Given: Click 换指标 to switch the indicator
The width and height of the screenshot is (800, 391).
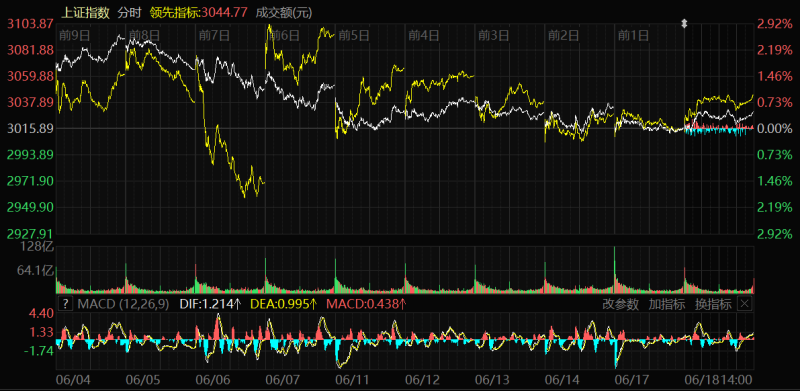Looking at the screenshot, I should coord(713,305).
